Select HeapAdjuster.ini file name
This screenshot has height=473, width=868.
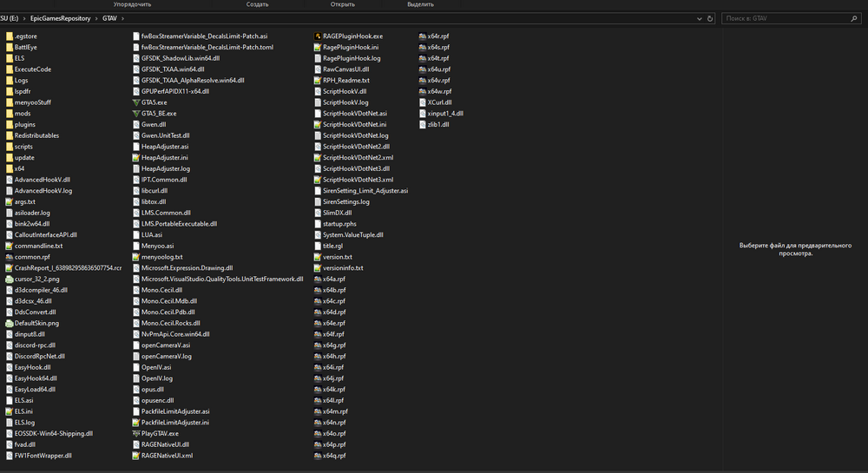(164, 158)
